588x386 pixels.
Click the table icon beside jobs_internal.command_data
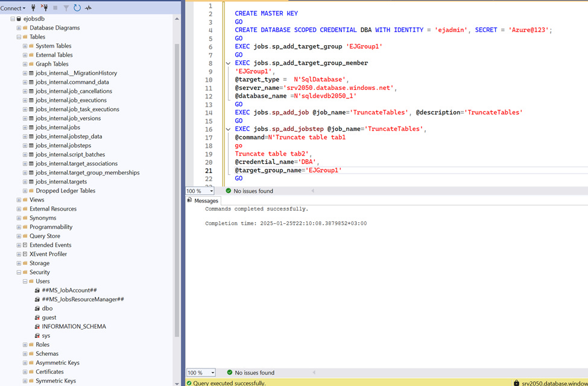(31, 82)
